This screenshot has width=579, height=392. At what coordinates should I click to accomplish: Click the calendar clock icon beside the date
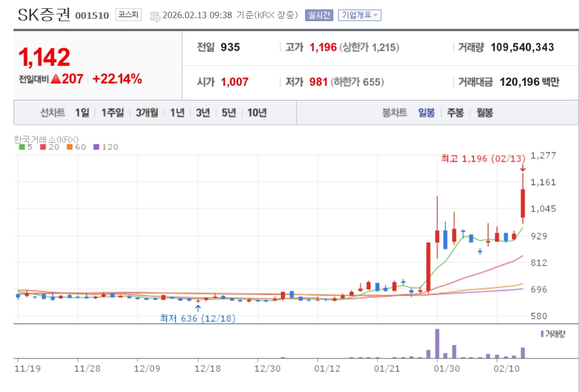[x=155, y=16]
